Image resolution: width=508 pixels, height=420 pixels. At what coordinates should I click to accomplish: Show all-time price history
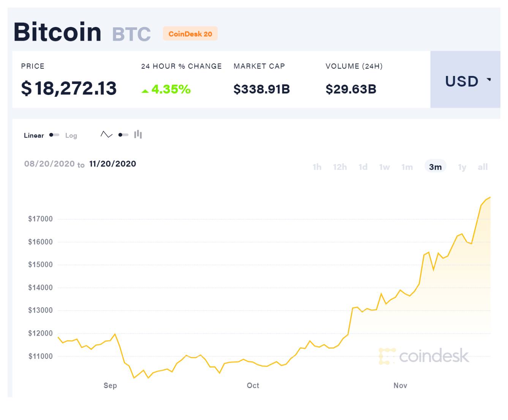pos(483,167)
